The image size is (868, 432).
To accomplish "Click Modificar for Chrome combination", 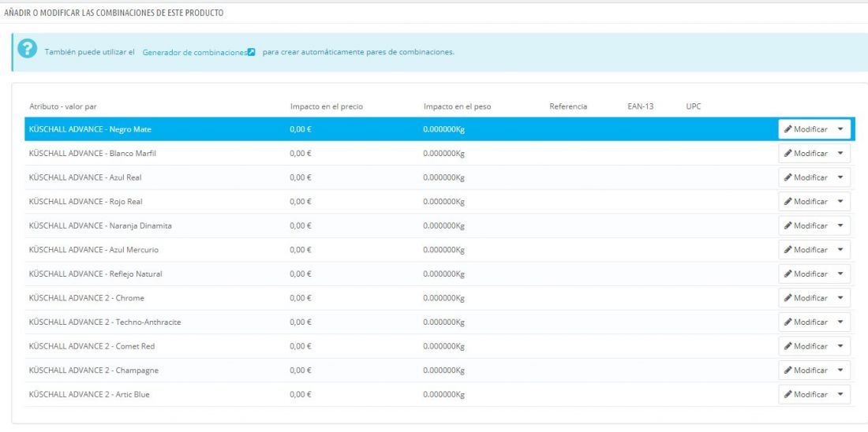I will pyautogui.click(x=806, y=297).
